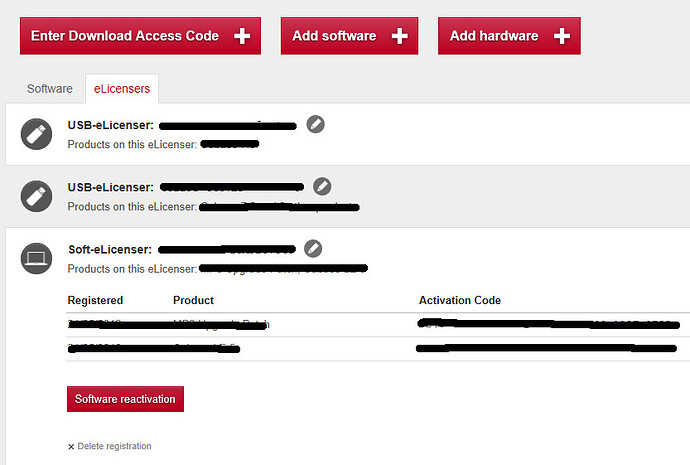This screenshot has width=690, height=465.
Task: Click the Enter Download Access Code button
Action: [x=125, y=36]
